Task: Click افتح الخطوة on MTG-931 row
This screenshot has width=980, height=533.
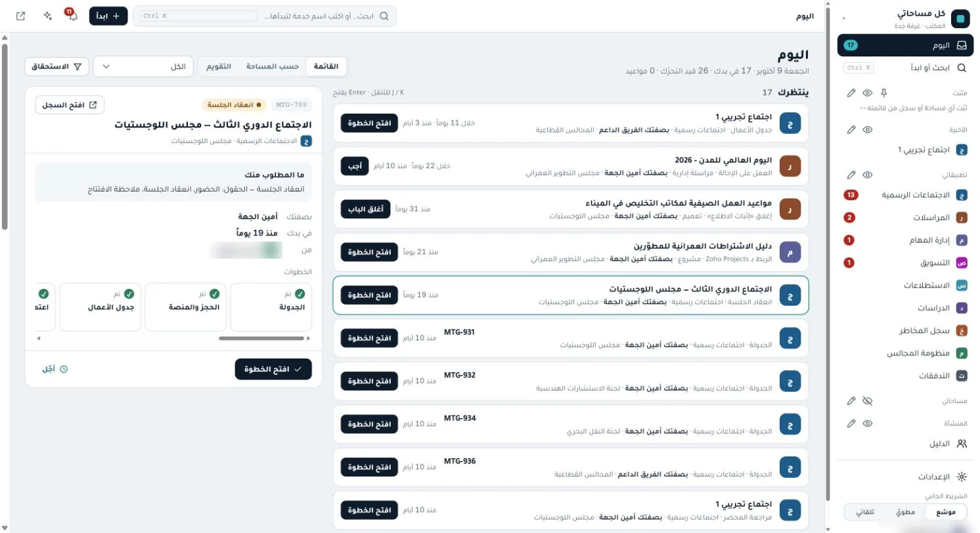Action: coord(369,338)
